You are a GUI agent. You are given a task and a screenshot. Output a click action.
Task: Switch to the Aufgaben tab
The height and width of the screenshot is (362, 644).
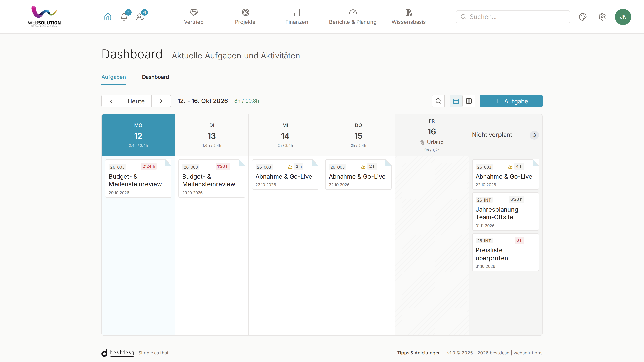click(x=114, y=77)
